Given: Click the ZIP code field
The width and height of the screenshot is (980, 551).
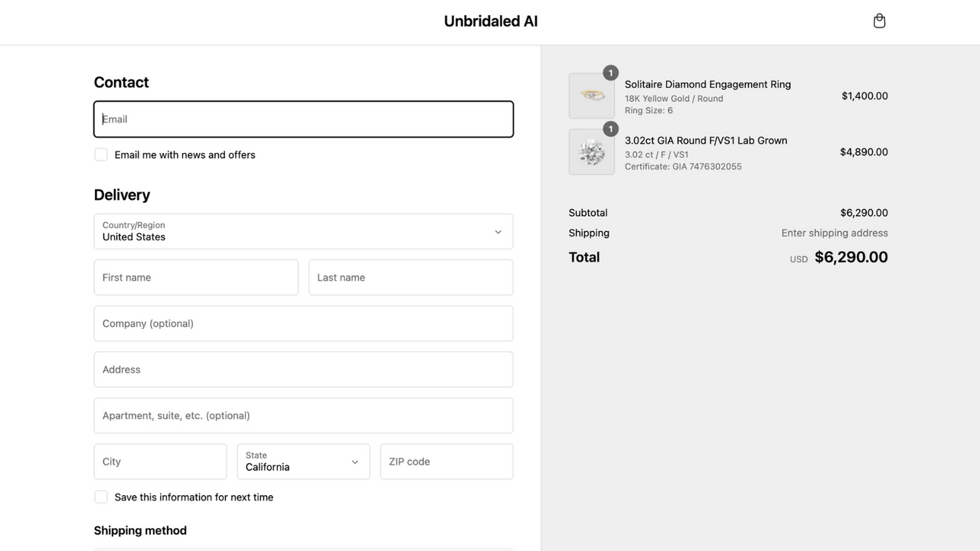Looking at the screenshot, I should 446,461.
